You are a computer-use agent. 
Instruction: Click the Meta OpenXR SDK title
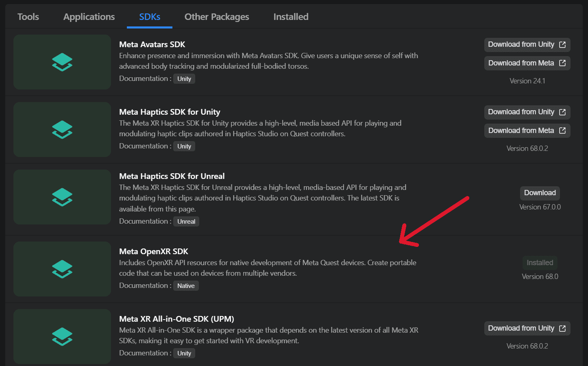coord(154,251)
